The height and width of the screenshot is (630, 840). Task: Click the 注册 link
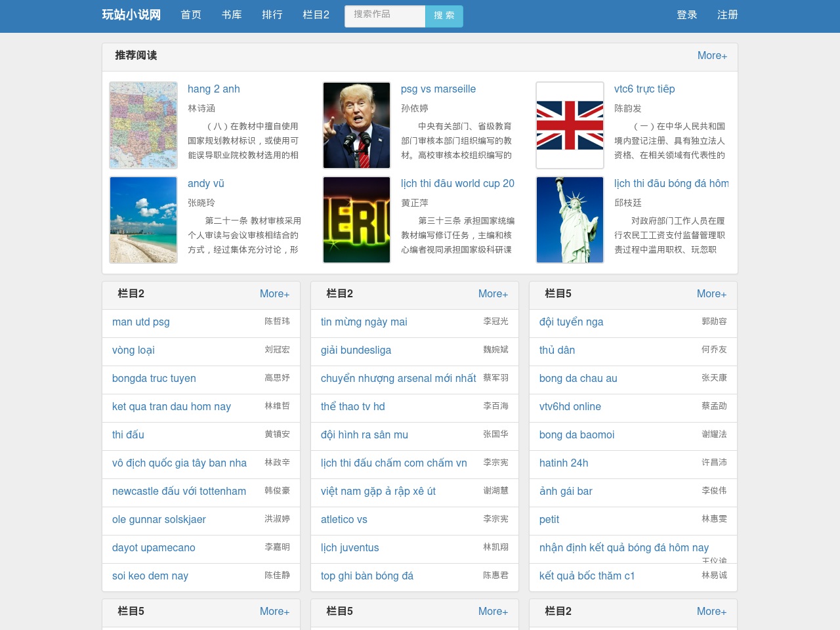728,14
